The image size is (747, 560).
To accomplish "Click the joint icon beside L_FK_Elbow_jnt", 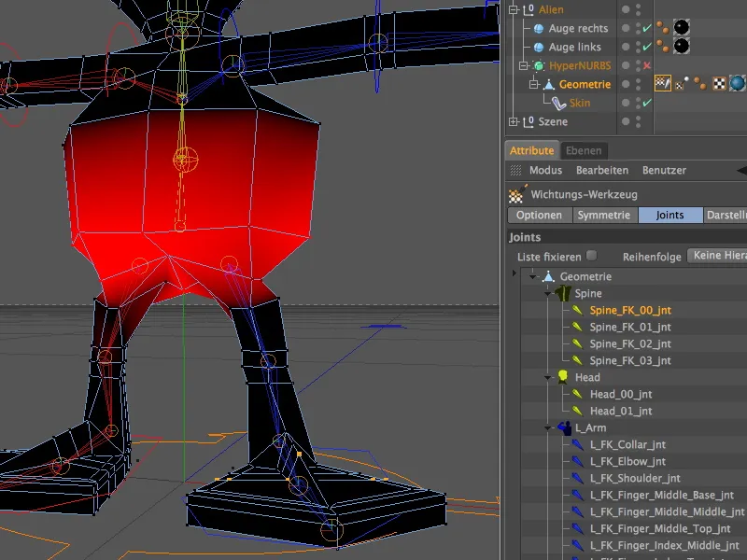I will (577, 461).
